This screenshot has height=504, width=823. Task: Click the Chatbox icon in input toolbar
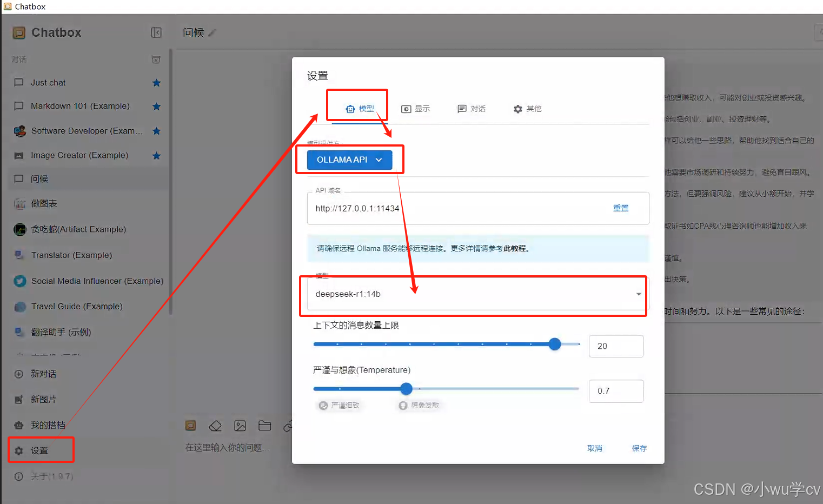[191, 426]
